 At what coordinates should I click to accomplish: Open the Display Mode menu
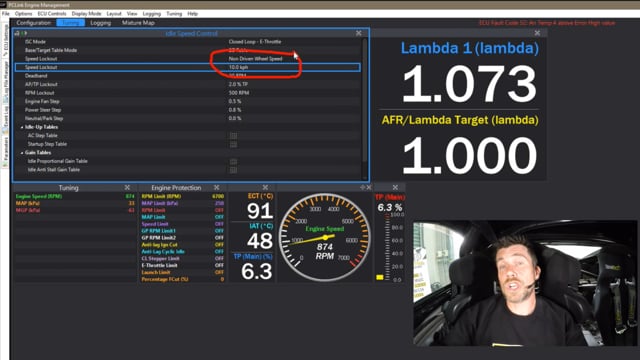[x=87, y=13]
